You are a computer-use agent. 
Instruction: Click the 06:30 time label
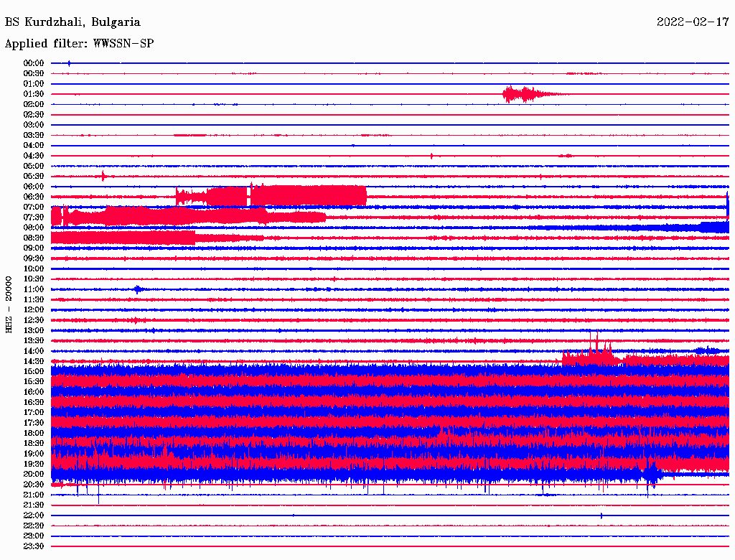tap(34, 197)
